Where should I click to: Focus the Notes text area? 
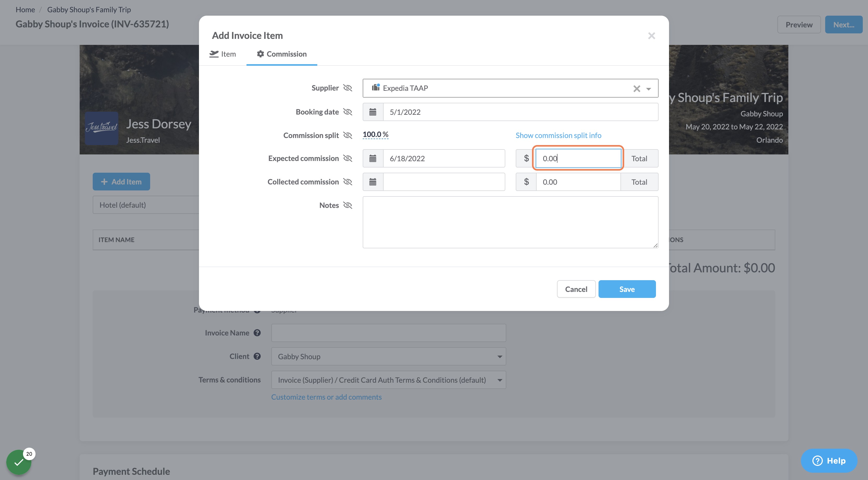pyautogui.click(x=510, y=223)
